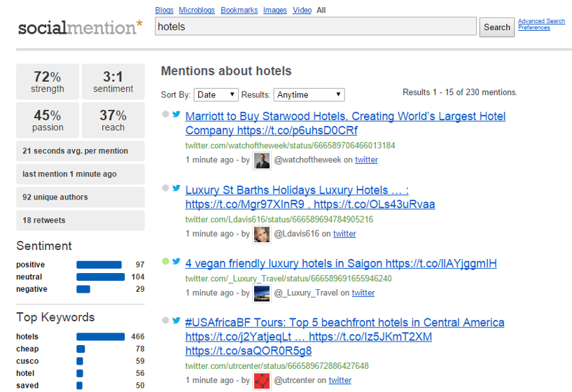Click the neutral sentiment label

pos(29,276)
